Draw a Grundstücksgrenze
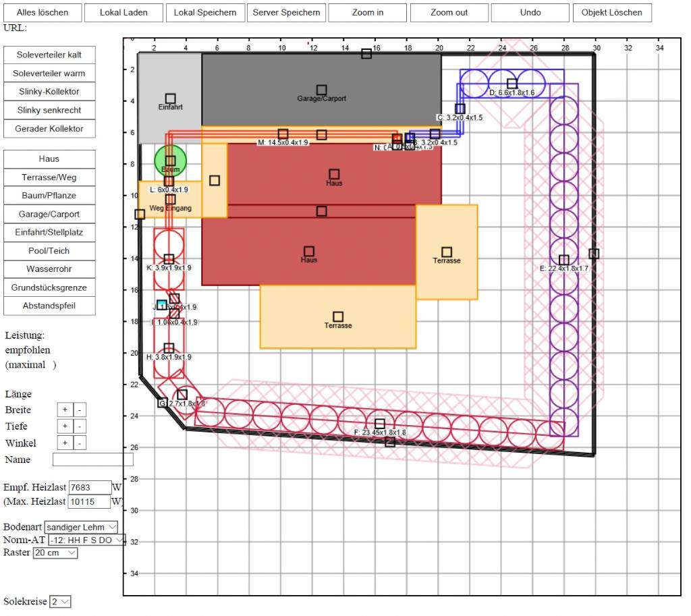Screen dimensions: 691x616 [49, 287]
